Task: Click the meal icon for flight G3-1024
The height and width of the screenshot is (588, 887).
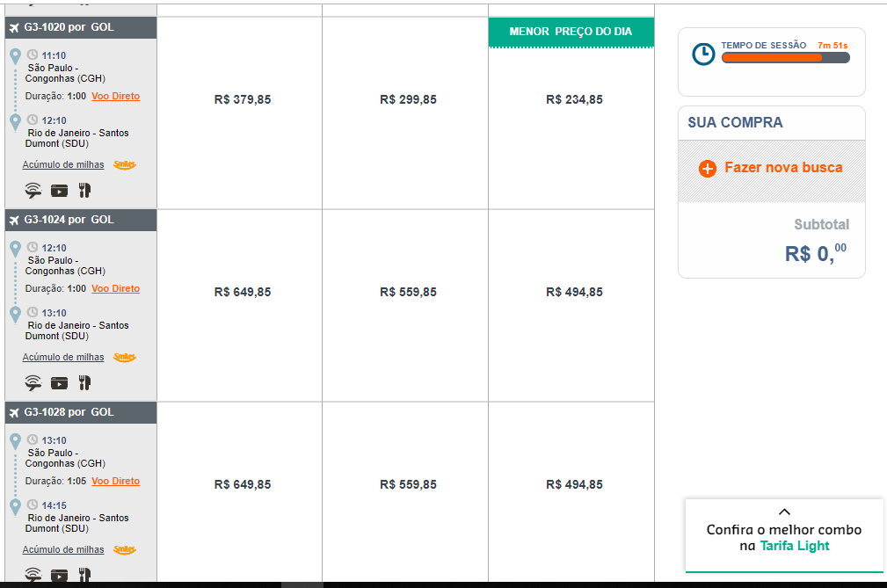Action: coord(85,382)
